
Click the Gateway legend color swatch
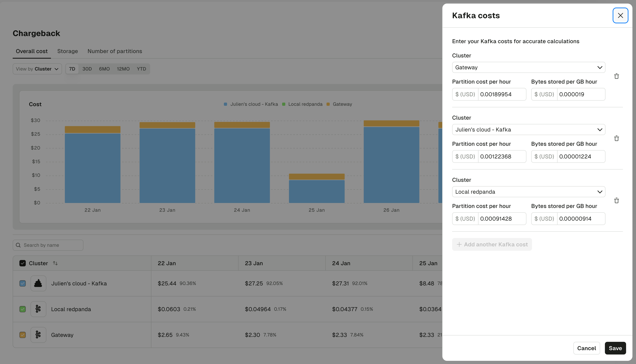[x=328, y=104]
